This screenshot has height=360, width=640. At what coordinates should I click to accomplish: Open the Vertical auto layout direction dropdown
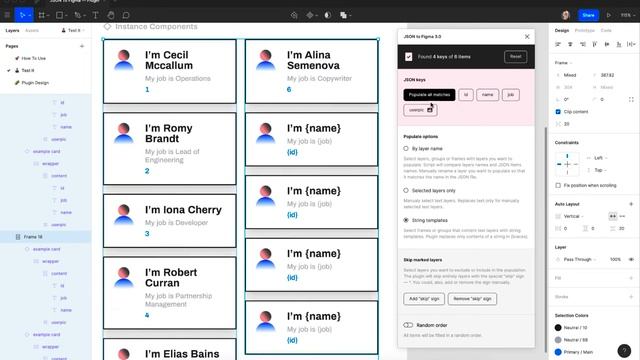click(573, 216)
